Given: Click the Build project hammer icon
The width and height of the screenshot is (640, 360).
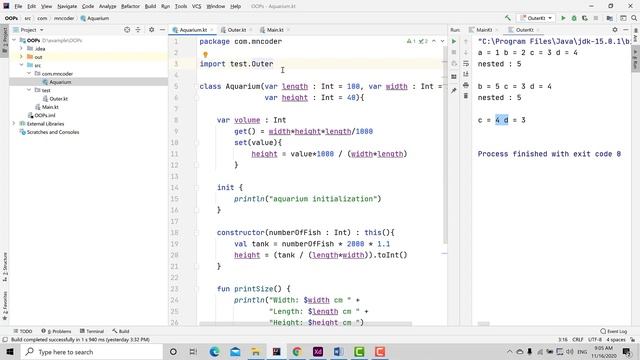Looking at the screenshot, I should click(508, 18).
